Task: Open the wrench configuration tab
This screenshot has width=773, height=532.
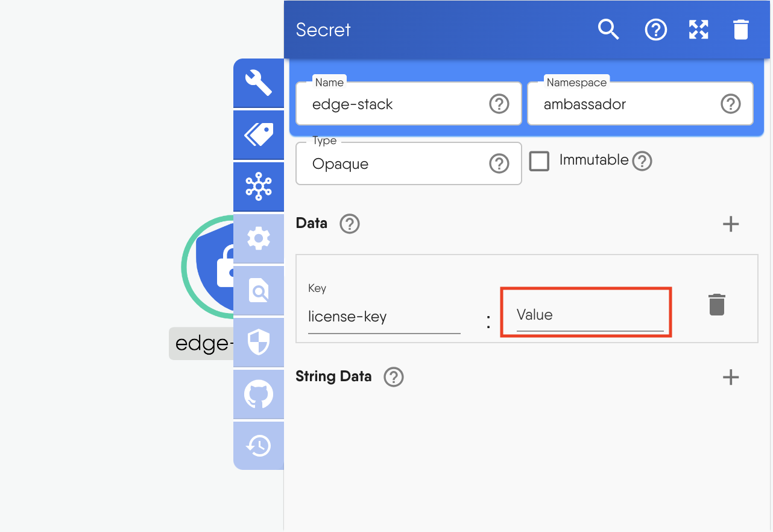Action: [x=259, y=83]
